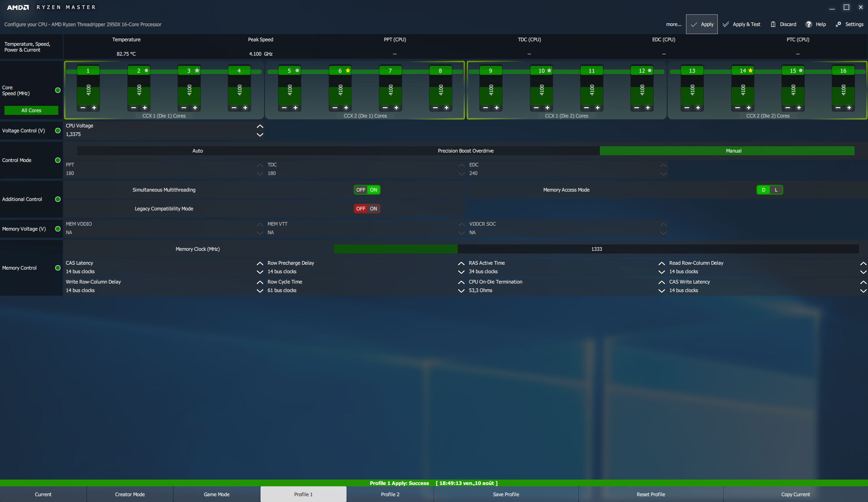Increase CPU Voltage with up chevron
The width and height of the screenshot is (868, 502).
tap(260, 126)
